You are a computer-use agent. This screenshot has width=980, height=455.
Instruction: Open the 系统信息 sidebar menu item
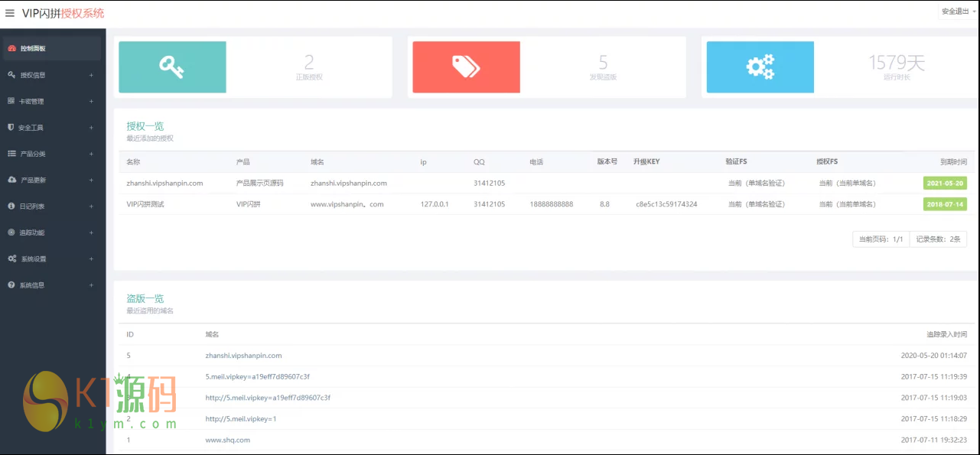click(x=32, y=285)
